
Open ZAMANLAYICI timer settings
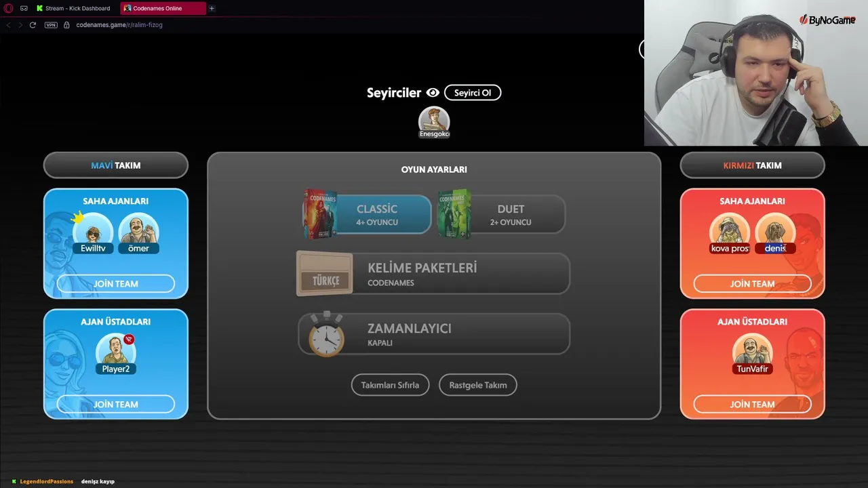click(x=434, y=334)
